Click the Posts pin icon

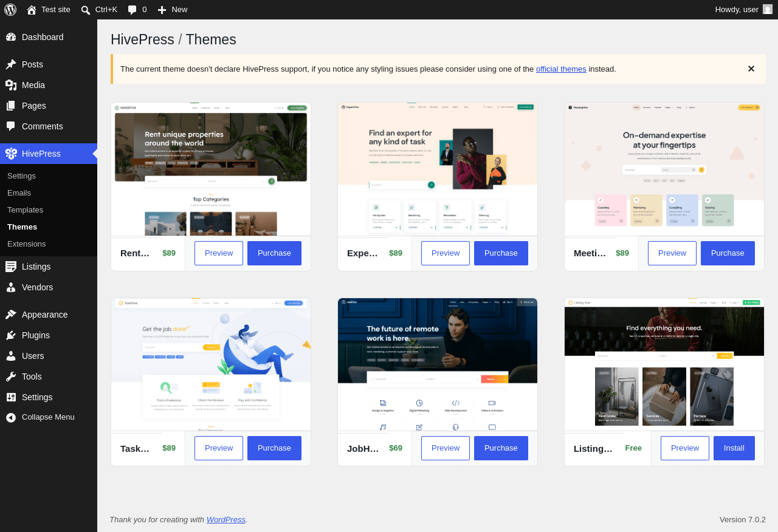coord(11,64)
